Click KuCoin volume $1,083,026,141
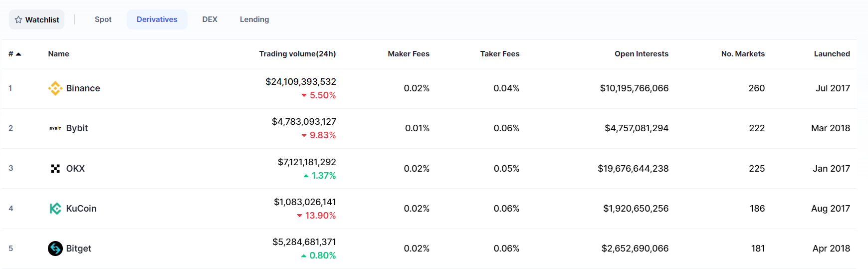The image size is (868, 269). pyautogui.click(x=305, y=202)
